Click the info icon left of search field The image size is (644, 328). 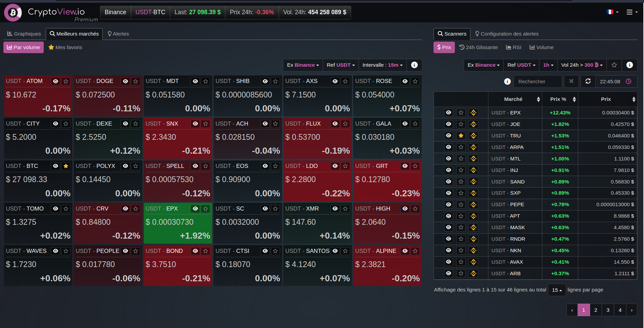pos(507,82)
